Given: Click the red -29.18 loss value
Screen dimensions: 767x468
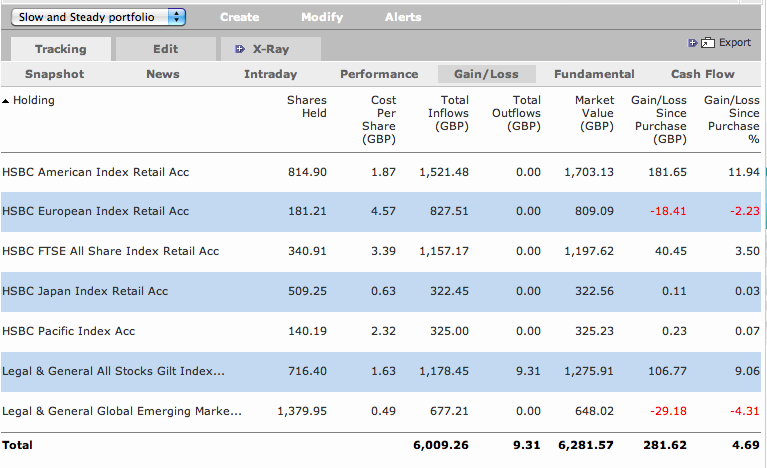Looking at the screenshot, I should [x=668, y=411].
